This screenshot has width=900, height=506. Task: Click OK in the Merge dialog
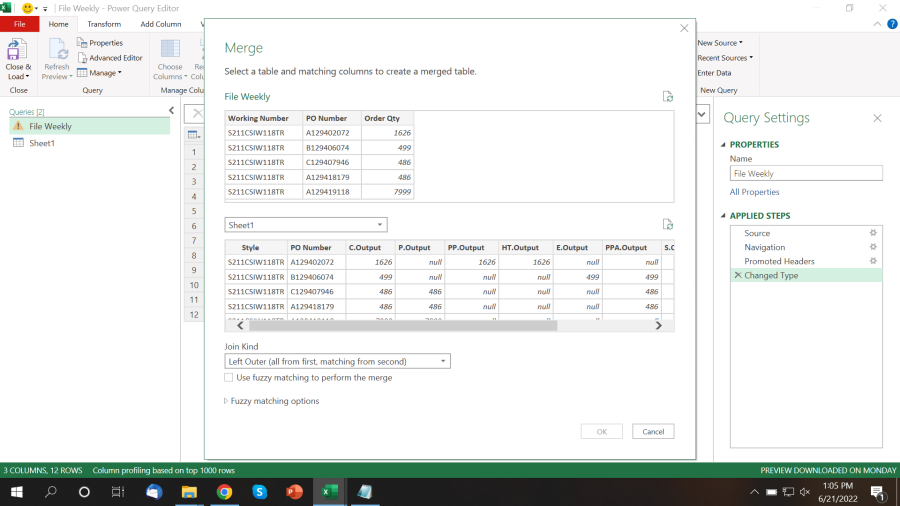click(602, 431)
